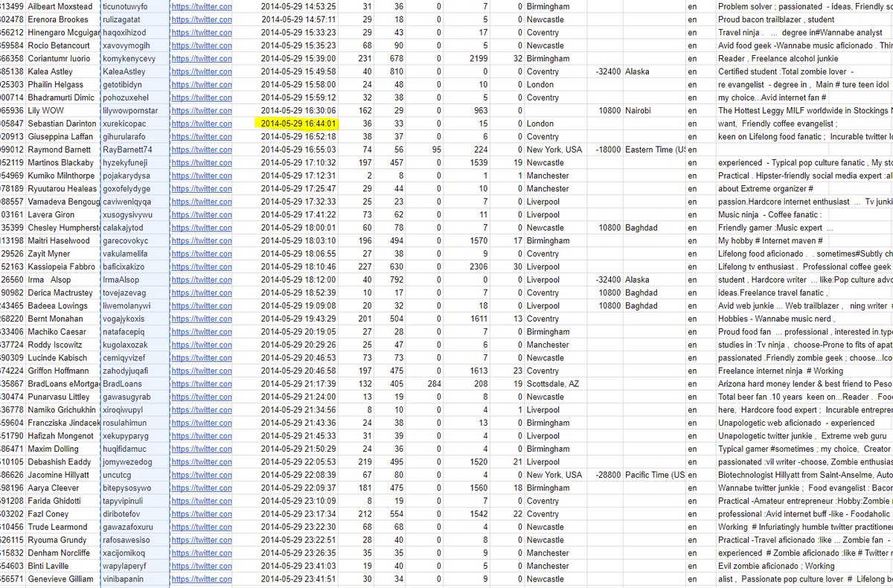
Task: Select the name cell Bernt Monahan
Action: (x=57, y=319)
